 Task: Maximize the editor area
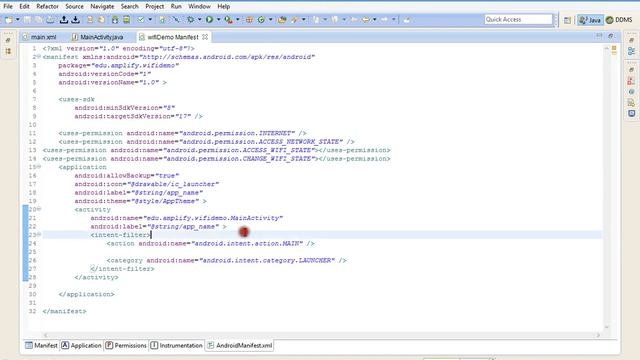click(610, 36)
